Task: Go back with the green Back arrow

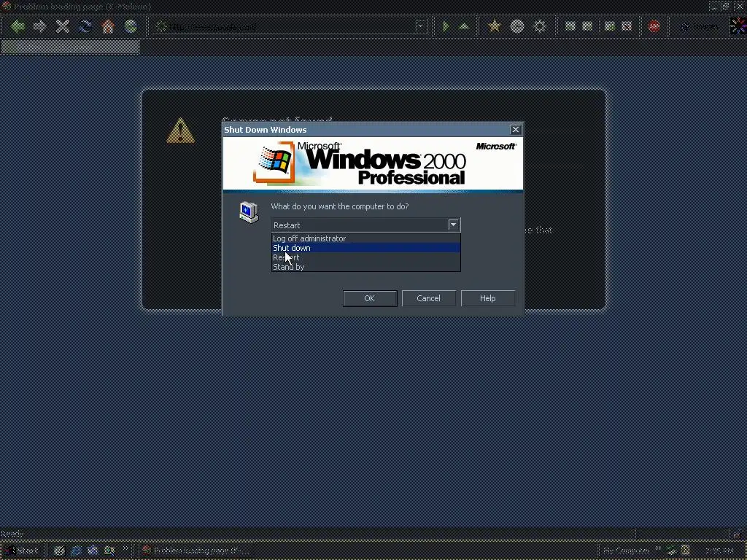Action: pyautogui.click(x=18, y=26)
